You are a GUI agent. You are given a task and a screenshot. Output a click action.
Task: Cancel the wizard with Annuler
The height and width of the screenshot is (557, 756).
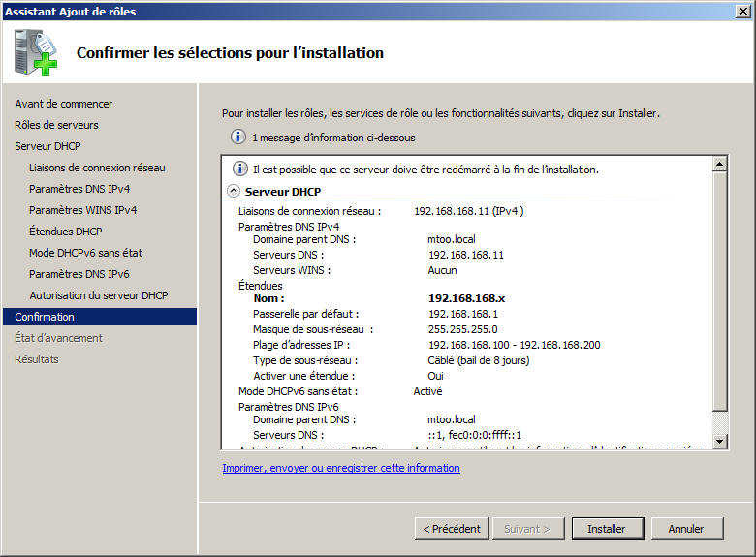[x=687, y=529]
